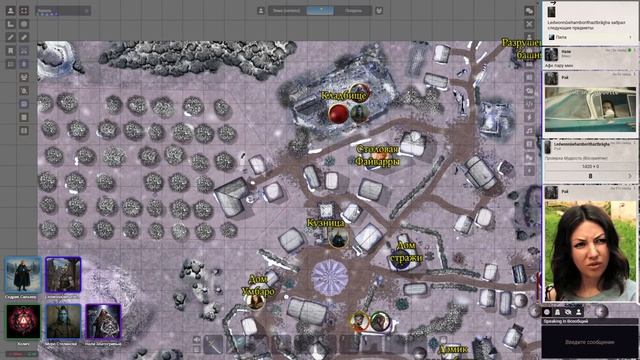Select the left tab in top center bar
Image resolution: width=640 pixels, height=360 pixels.
287,11
